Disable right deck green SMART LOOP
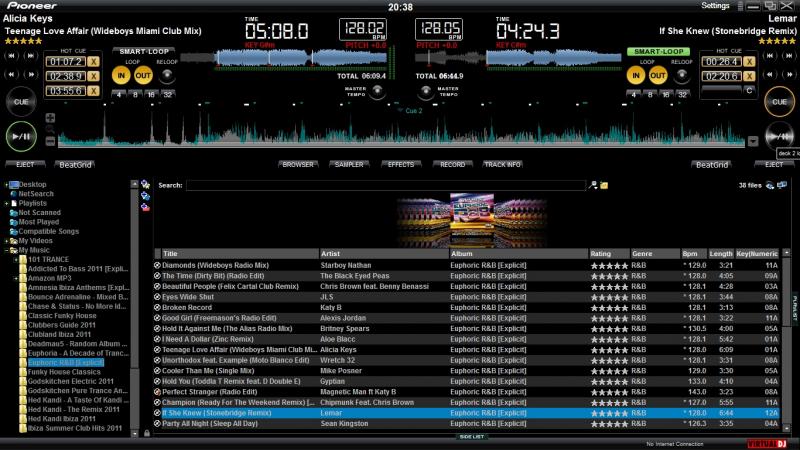Viewport: 800px width, 450px height. [659, 52]
